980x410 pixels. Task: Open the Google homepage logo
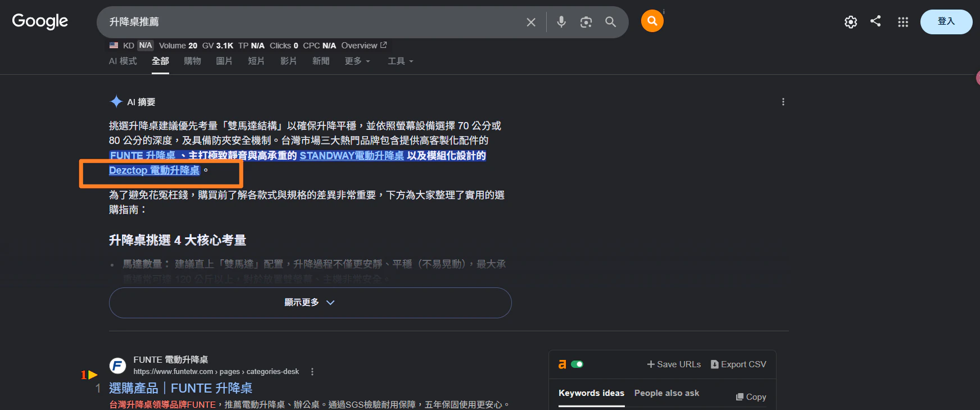tap(40, 21)
